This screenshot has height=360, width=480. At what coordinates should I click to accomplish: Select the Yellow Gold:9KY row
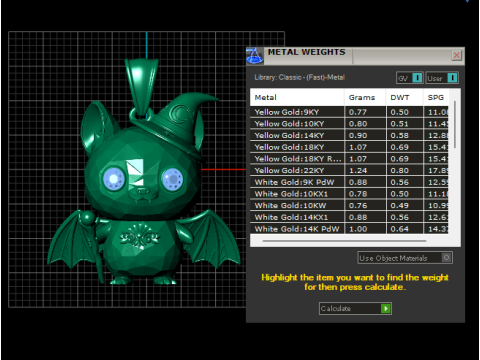[x=349, y=112]
